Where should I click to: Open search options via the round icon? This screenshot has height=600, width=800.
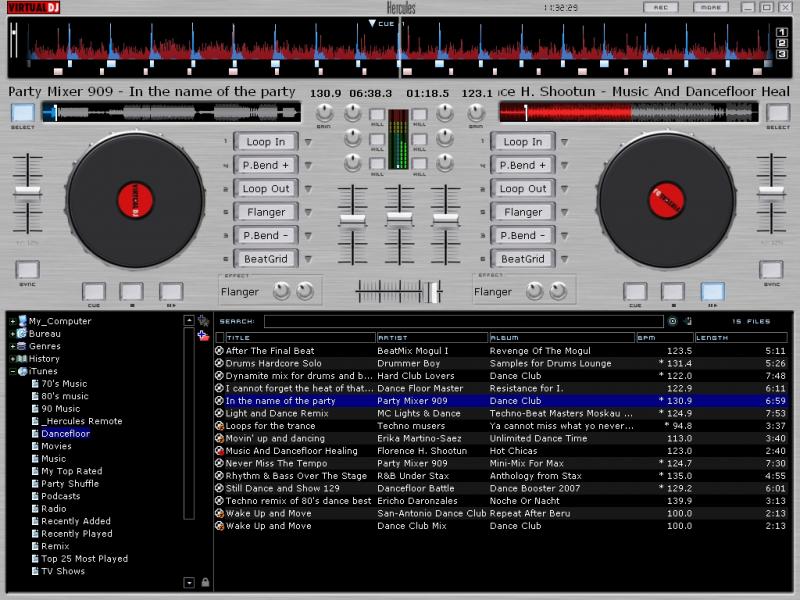[x=672, y=321]
